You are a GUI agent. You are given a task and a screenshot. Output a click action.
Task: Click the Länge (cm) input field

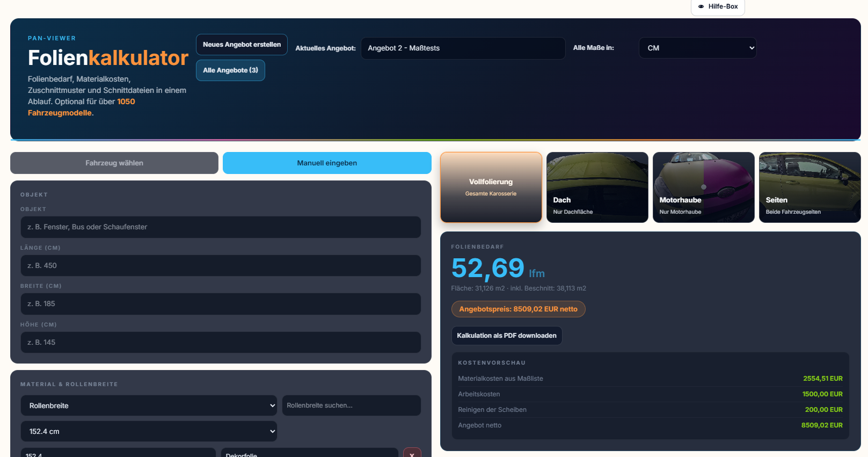click(221, 266)
